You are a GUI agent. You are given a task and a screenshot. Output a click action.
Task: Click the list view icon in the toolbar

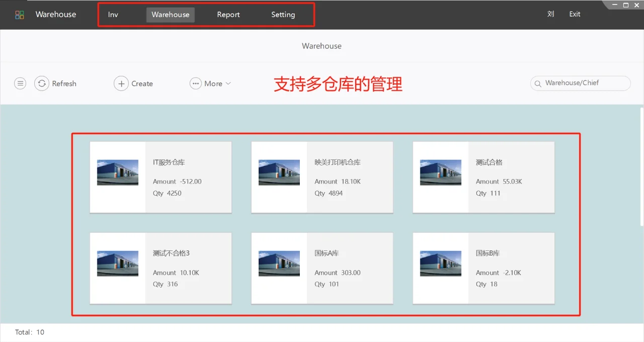tap(20, 83)
